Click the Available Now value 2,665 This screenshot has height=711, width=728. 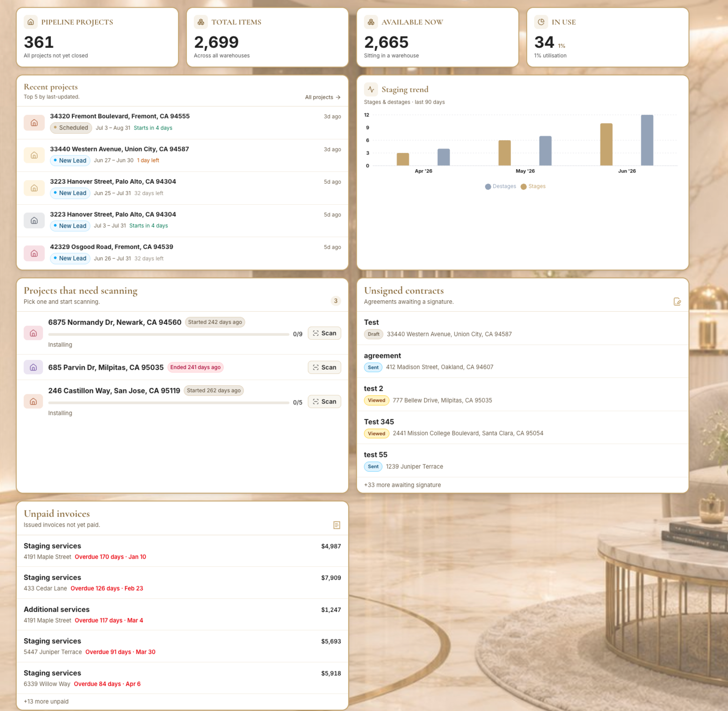coord(386,42)
